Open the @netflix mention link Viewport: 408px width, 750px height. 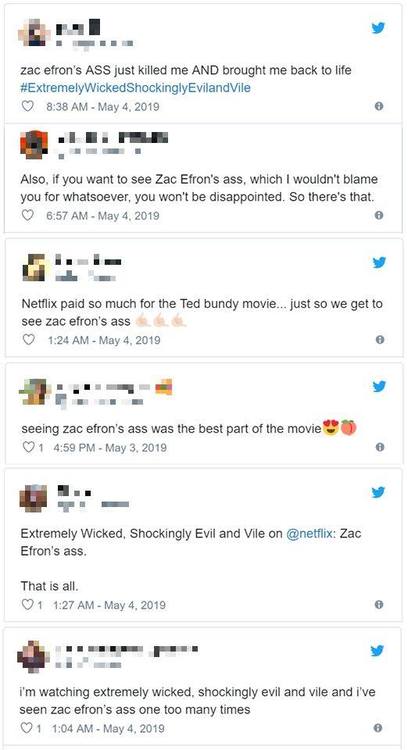[x=309, y=533]
